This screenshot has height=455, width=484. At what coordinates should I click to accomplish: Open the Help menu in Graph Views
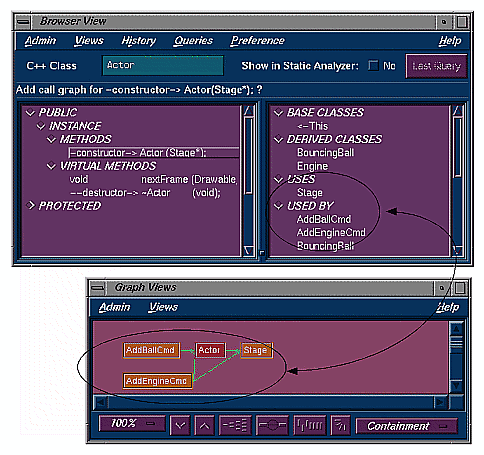pyautogui.click(x=448, y=307)
